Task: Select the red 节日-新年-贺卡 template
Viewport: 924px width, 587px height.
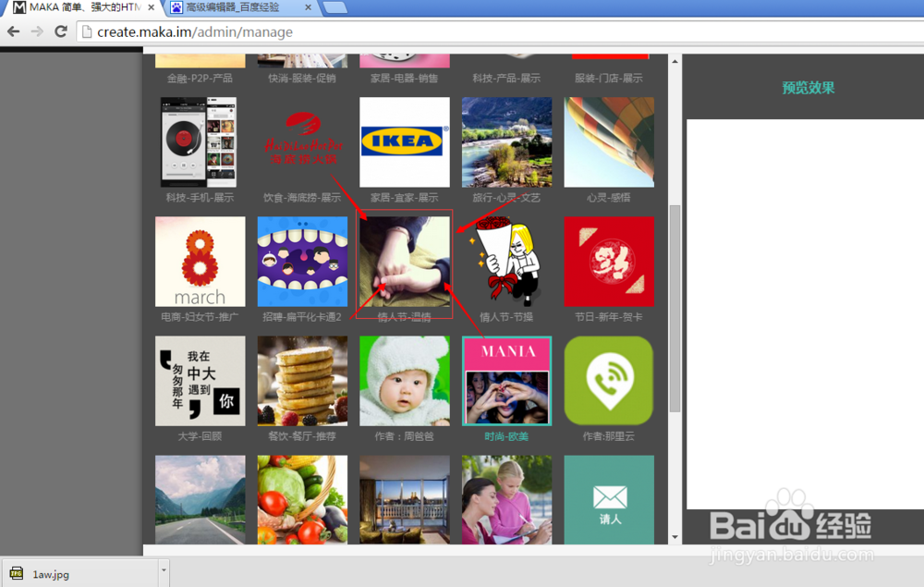Action: click(x=609, y=262)
